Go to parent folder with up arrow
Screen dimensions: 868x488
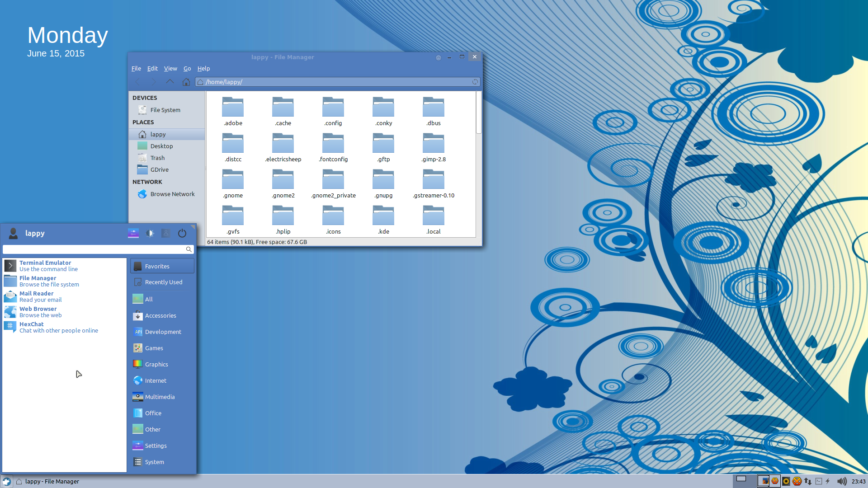tap(170, 82)
